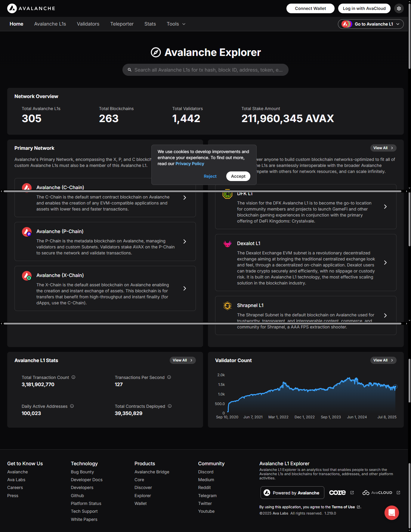Click external link icon after Terms of Use

click(358, 507)
